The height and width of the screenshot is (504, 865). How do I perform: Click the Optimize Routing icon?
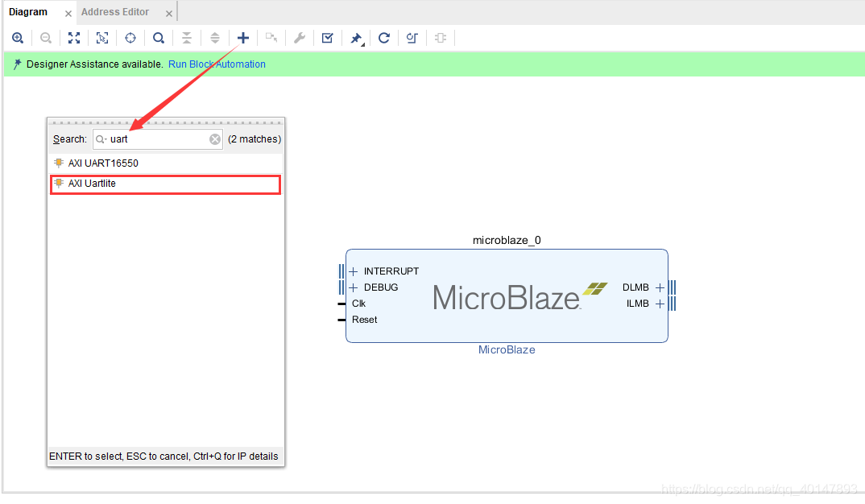[x=412, y=38]
